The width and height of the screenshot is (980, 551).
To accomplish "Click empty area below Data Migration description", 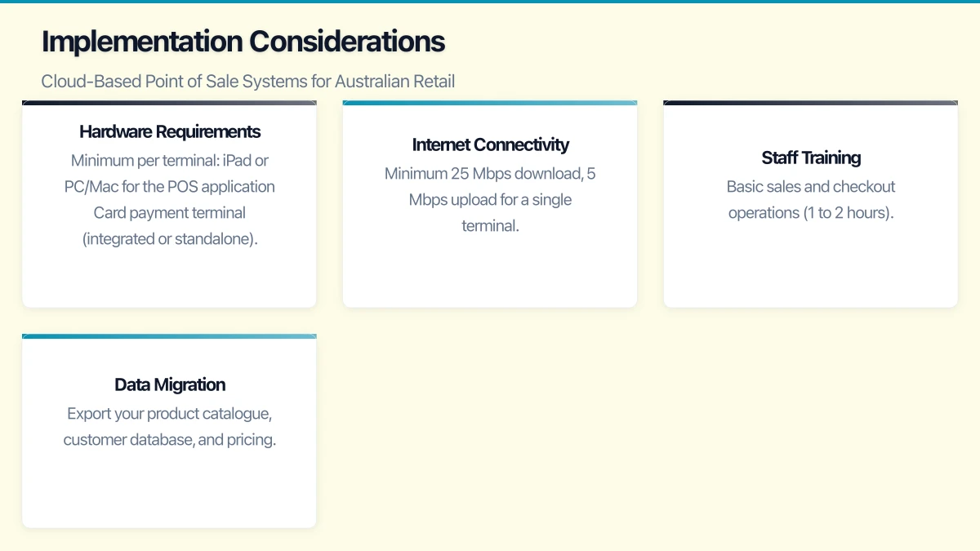I will (169, 490).
